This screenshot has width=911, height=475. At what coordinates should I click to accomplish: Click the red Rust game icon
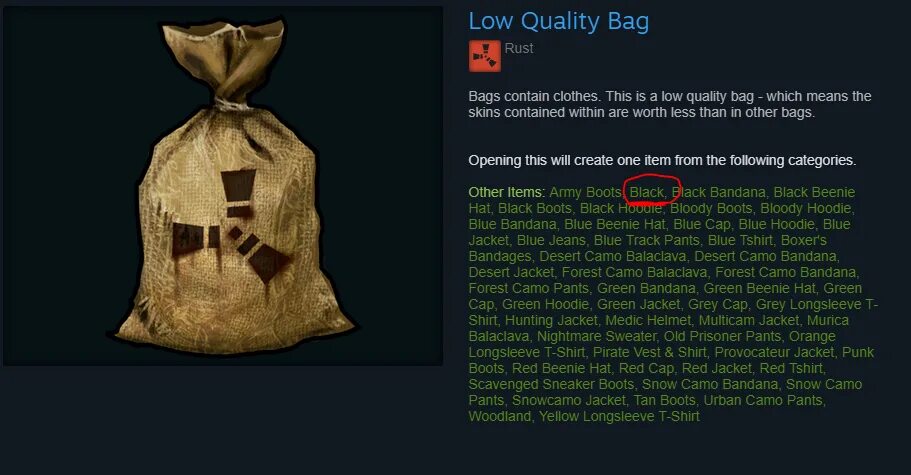(485, 56)
